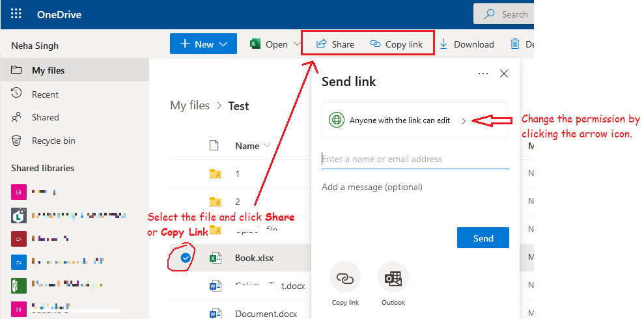Click the OneDrive title in header
The image size is (644, 319).
click(x=59, y=15)
